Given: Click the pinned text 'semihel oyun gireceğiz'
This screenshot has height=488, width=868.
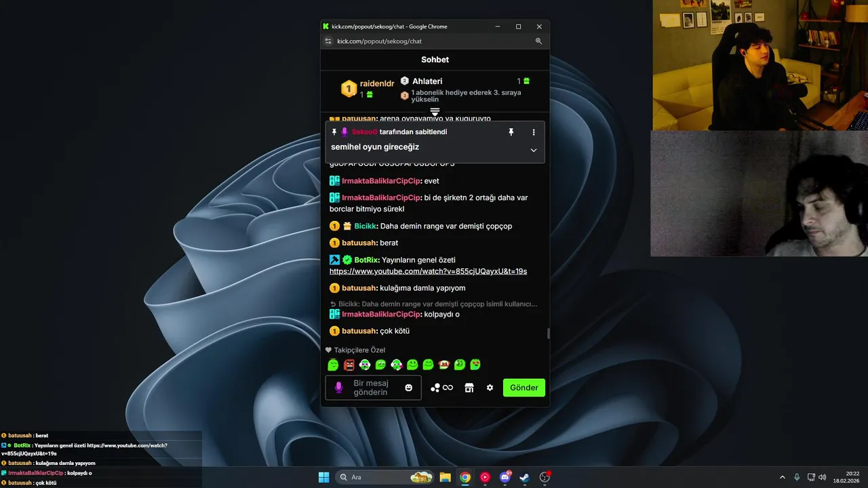Looking at the screenshot, I should point(375,147).
